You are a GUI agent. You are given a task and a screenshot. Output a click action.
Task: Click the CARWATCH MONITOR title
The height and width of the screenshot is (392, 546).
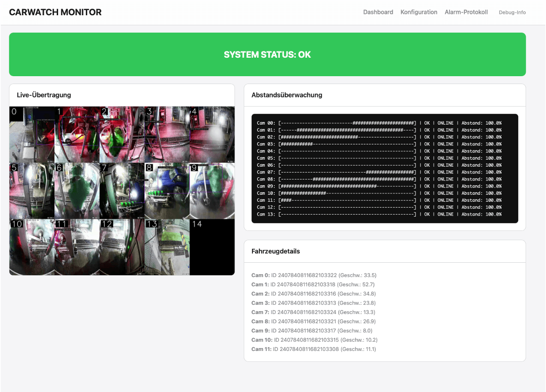[x=55, y=12]
